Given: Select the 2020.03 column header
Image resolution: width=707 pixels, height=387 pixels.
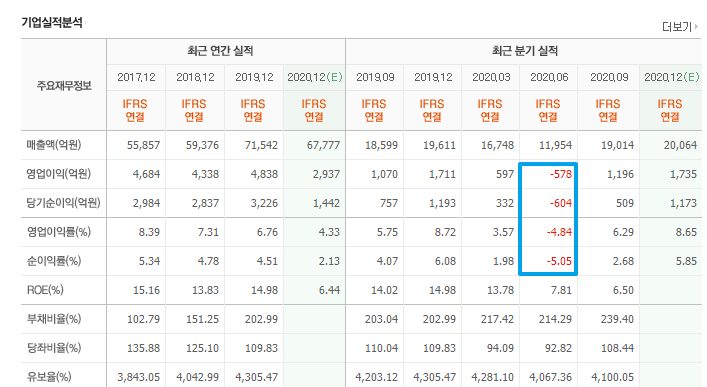Looking at the screenshot, I should (491, 78).
